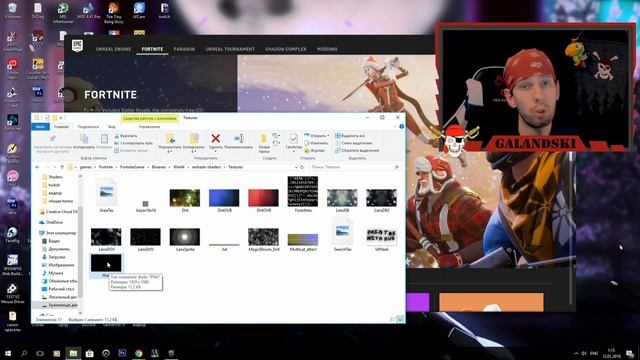640x360 pixels.
Task: Click the Move to icon in the ribbon
Action: pyautogui.click(x=170, y=138)
